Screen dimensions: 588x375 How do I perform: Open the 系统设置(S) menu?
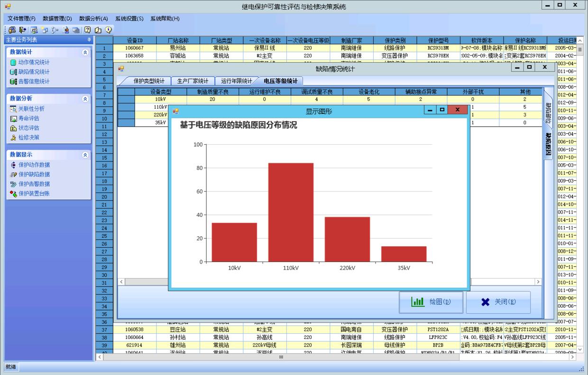point(129,19)
